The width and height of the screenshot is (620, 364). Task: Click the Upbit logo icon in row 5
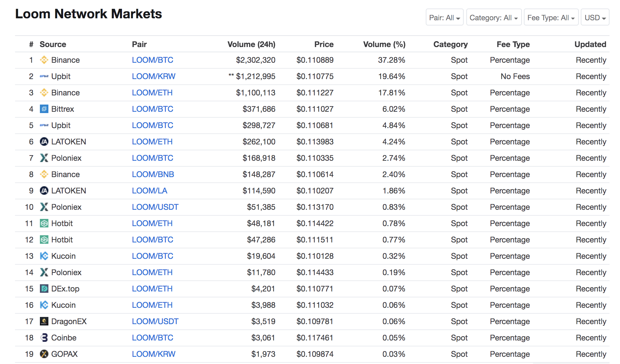(x=44, y=125)
